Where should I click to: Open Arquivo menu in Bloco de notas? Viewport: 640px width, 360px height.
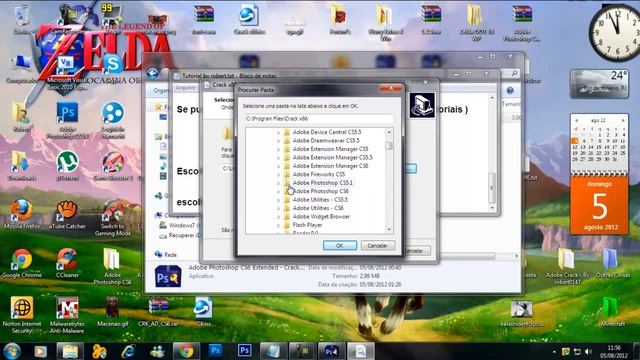tap(185, 88)
